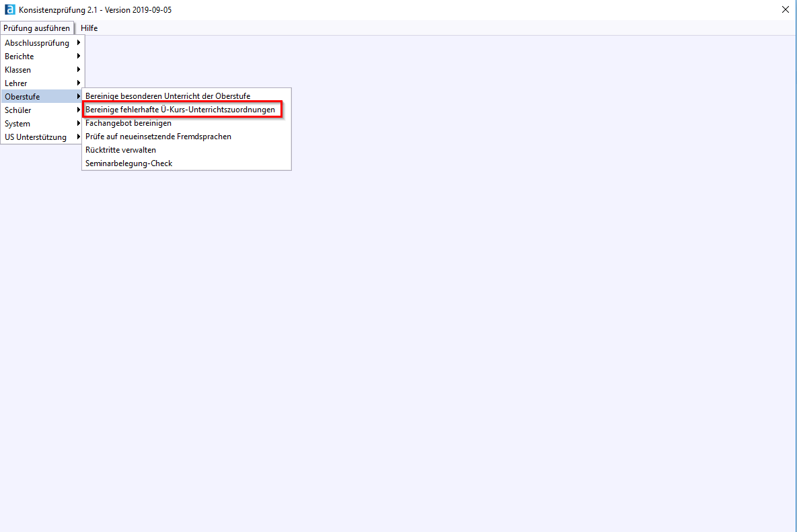The height and width of the screenshot is (532, 797).
Task: Choose Prüfe auf neueinsetzende Fremdsprachen
Action: pos(186,136)
